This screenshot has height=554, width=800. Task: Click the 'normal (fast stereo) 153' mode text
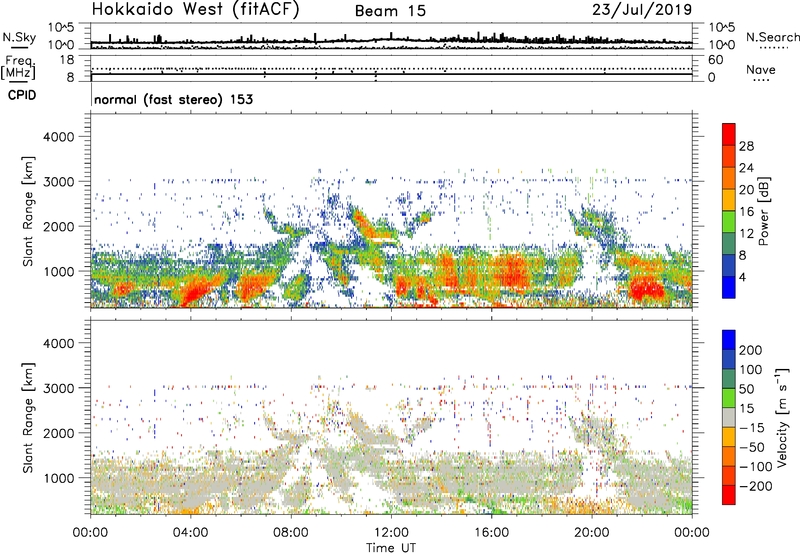[173, 99]
